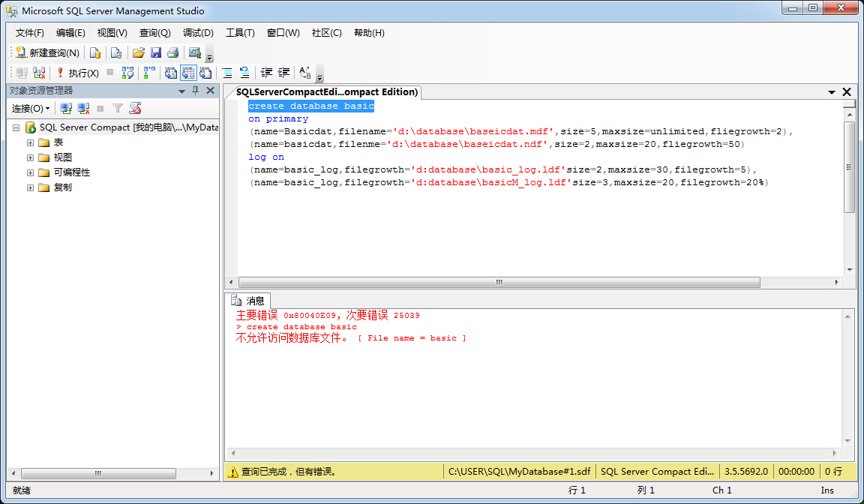Expand the 表 folder
Image resolution: width=864 pixels, height=504 pixels.
pyautogui.click(x=30, y=142)
